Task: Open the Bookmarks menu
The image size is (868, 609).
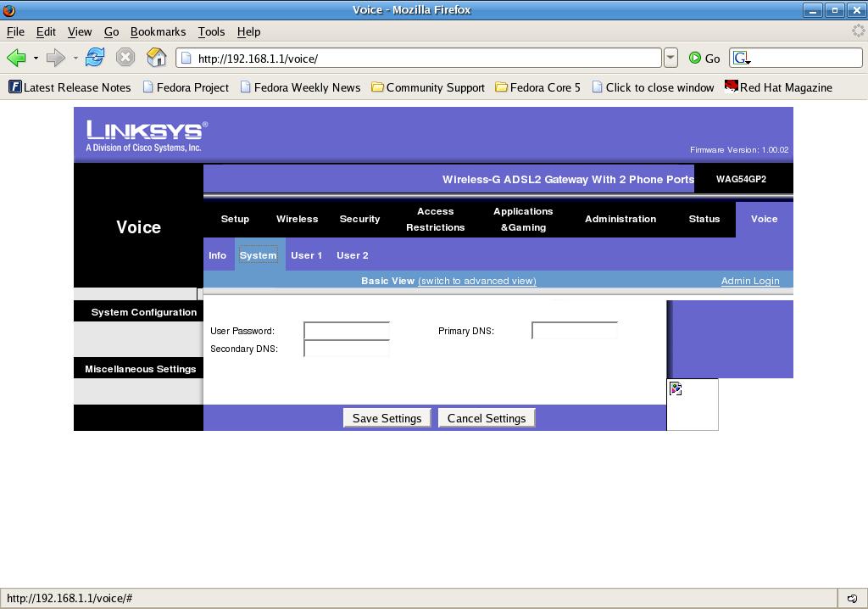Action: (158, 31)
